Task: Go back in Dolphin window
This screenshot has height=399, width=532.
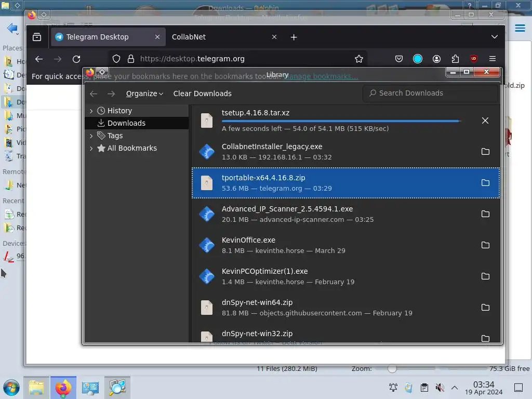Action: pyautogui.click(x=11, y=28)
